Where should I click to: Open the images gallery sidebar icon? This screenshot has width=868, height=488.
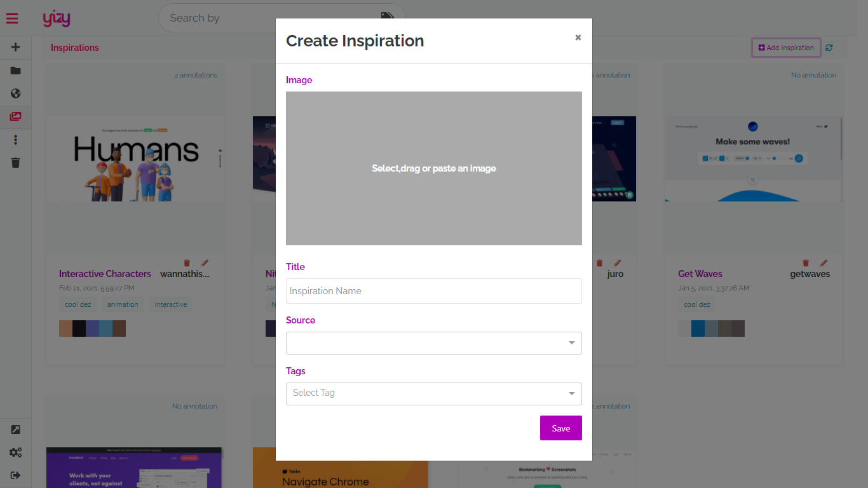click(16, 116)
